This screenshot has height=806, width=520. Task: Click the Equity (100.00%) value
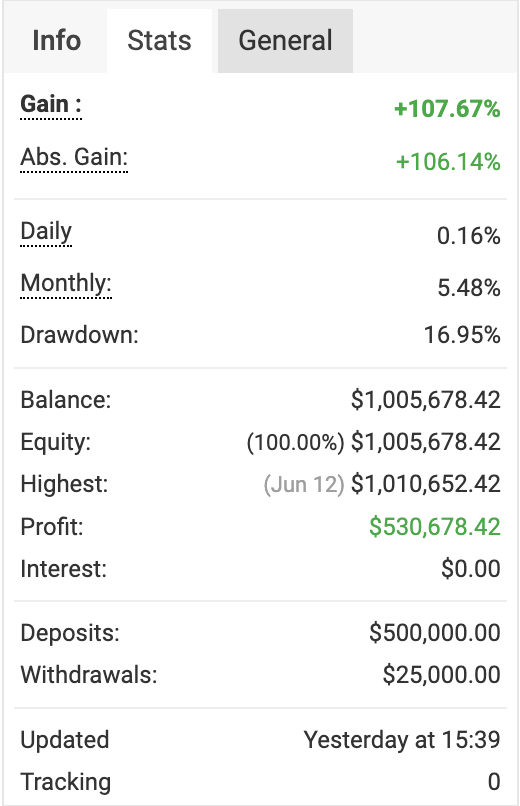[295, 443]
